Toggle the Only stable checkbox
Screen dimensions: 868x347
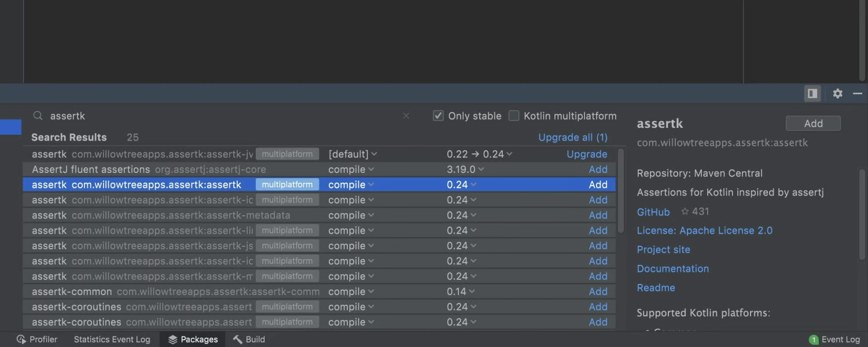click(438, 116)
